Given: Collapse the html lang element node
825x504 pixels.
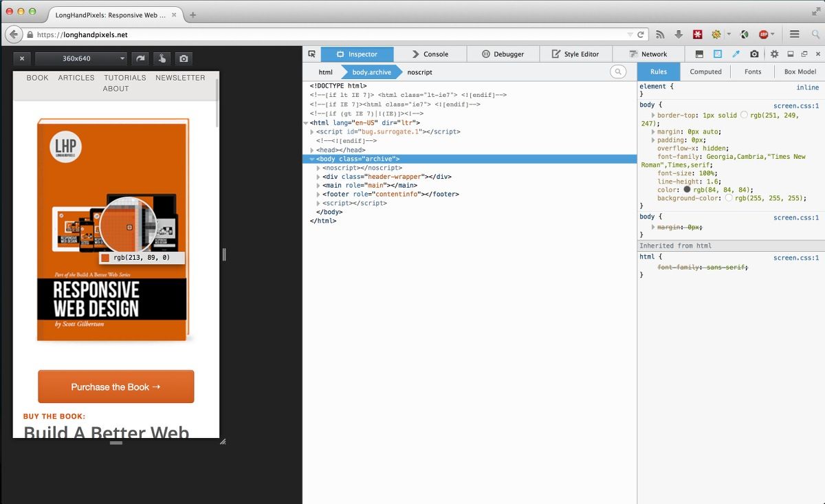Looking at the screenshot, I should 306,123.
